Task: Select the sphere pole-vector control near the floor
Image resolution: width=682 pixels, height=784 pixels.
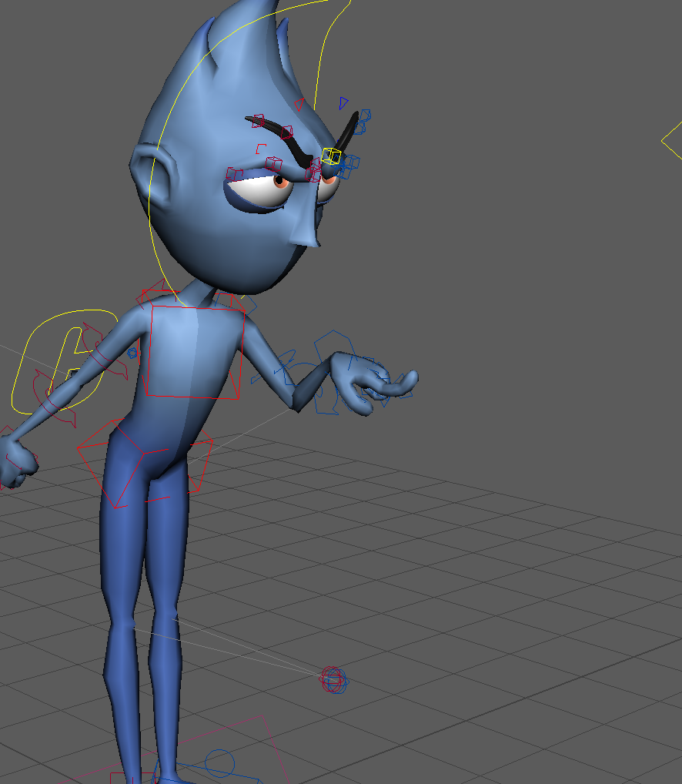Action: (x=334, y=680)
